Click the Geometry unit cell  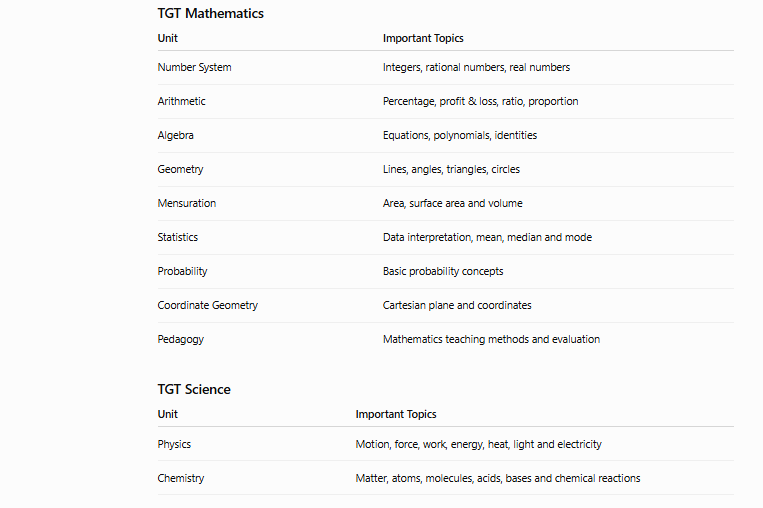tap(180, 169)
